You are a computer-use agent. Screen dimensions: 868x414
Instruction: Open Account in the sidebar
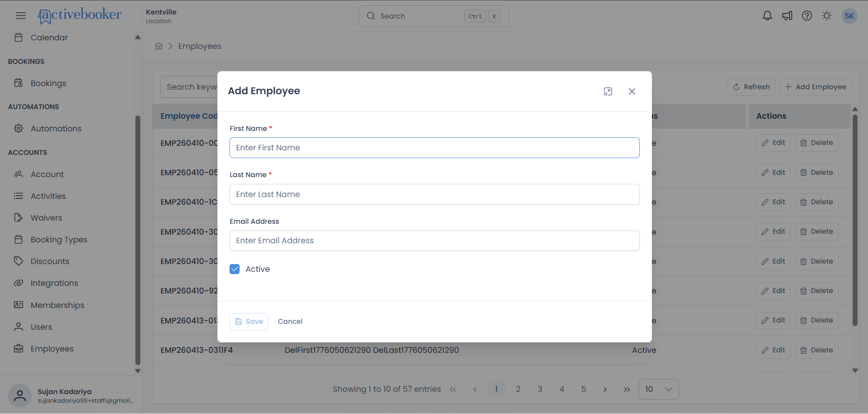47,174
